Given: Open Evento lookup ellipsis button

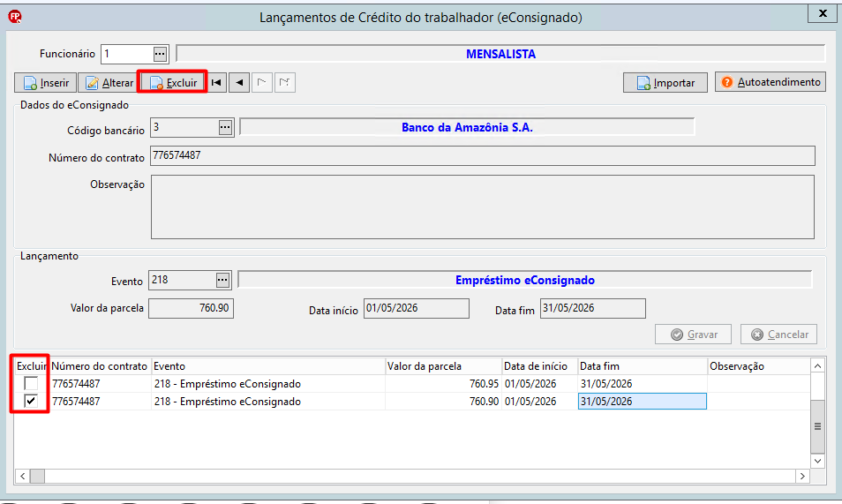Looking at the screenshot, I should [x=222, y=280].
